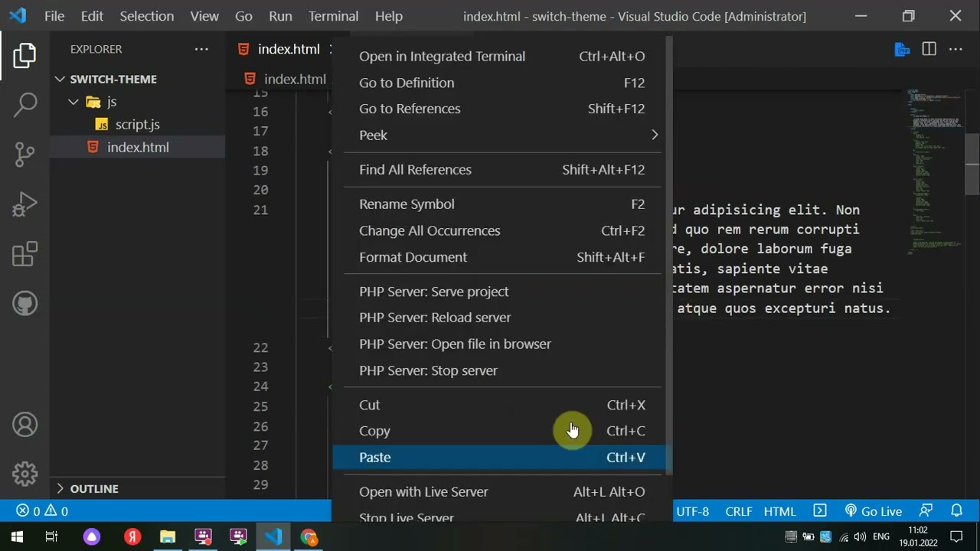Image resolution: width=980 pixels, height=551 pixels.
Task: Open the Search view in activity bar
Action: (x=24, y=105)
